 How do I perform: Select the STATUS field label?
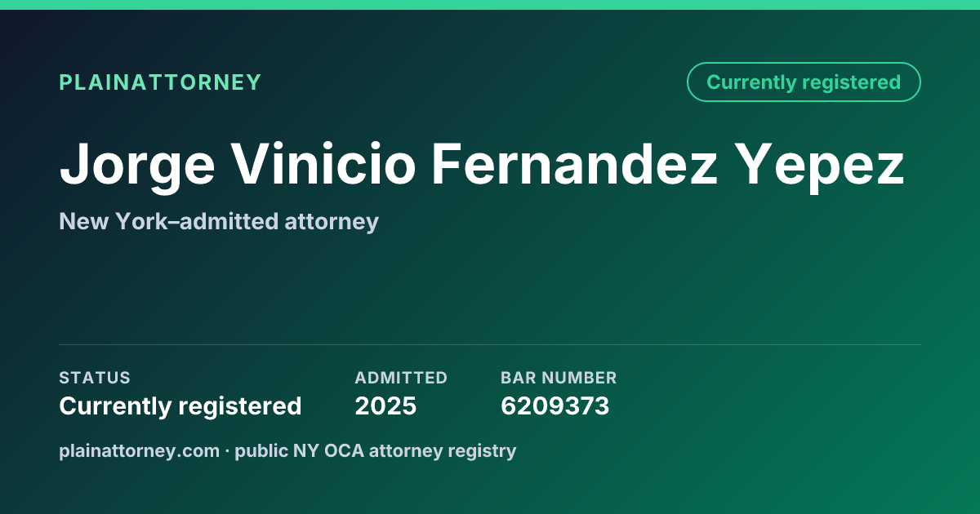[x=95, y=378]
